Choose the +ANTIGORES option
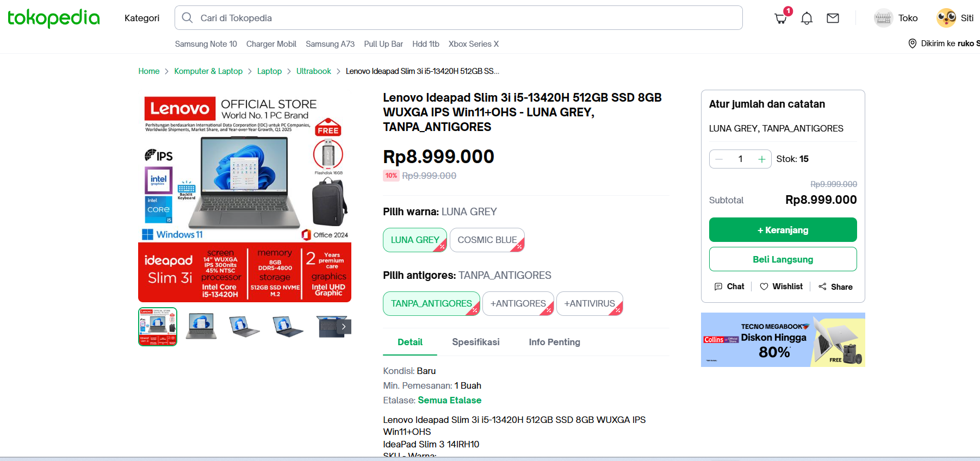The height and width of the screenshot is (461, 980). (518, 303)
